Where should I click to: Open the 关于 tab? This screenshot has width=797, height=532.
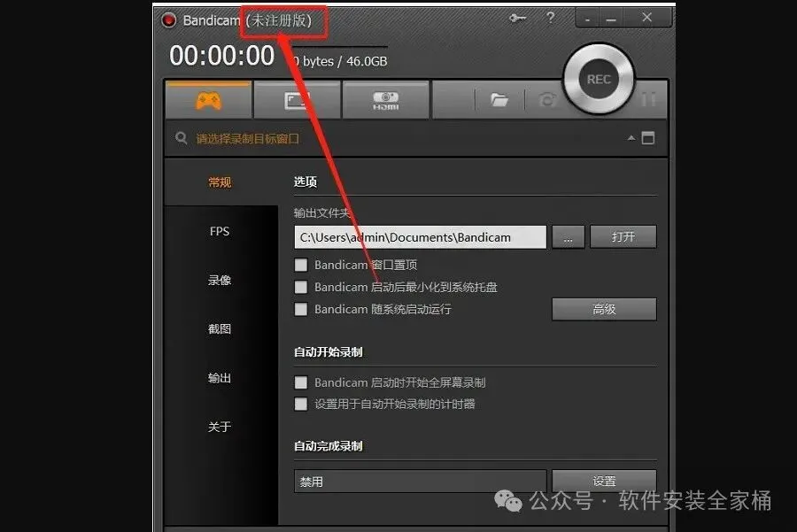[x=220, y=427]
